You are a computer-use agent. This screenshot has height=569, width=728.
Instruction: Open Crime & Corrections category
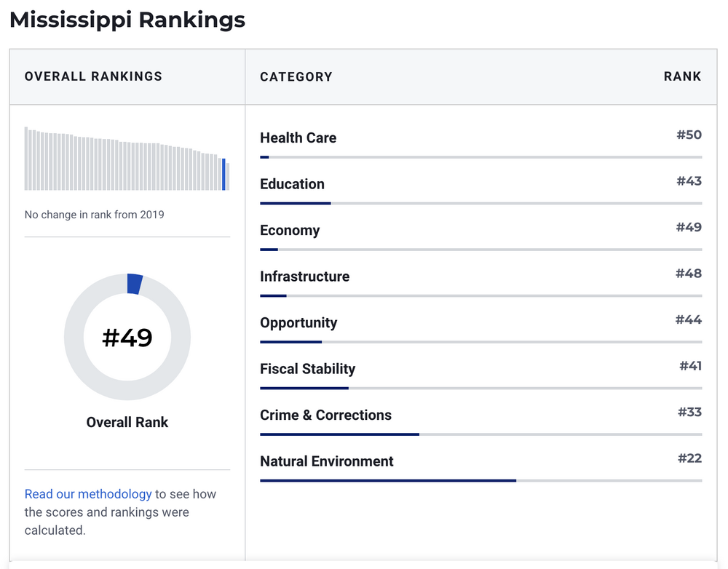pyautogui.click(x=325, y=415)
